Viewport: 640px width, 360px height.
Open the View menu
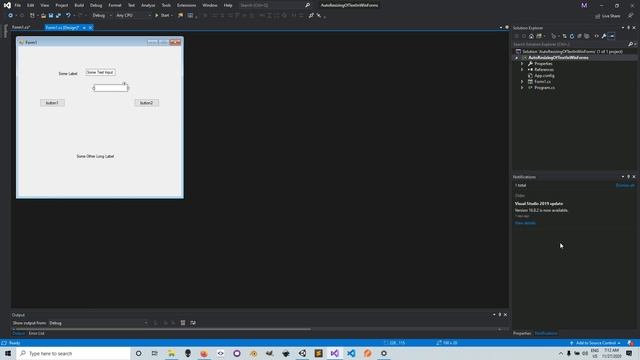point(44,5)
